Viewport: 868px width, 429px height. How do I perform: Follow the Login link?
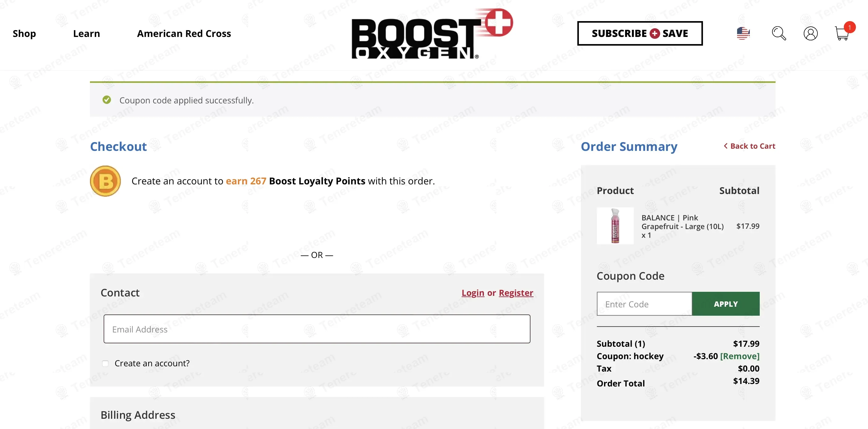click(x=473, y=293)
